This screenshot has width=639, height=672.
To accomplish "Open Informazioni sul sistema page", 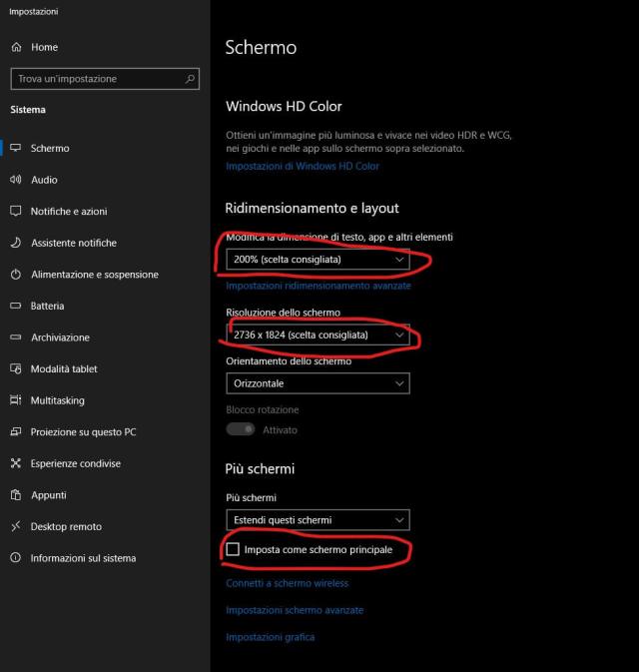I will pos(83,558).
